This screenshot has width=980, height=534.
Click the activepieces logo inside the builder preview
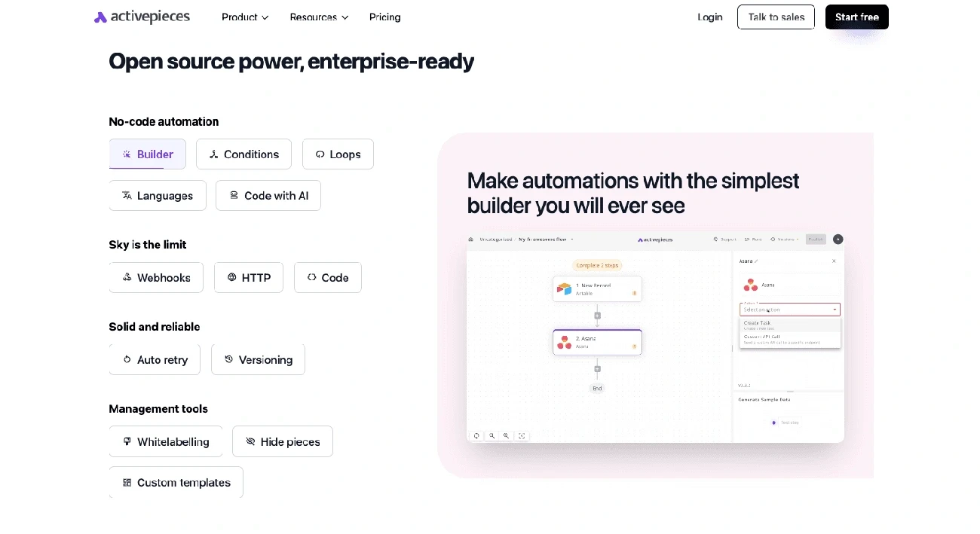point(655,240)
